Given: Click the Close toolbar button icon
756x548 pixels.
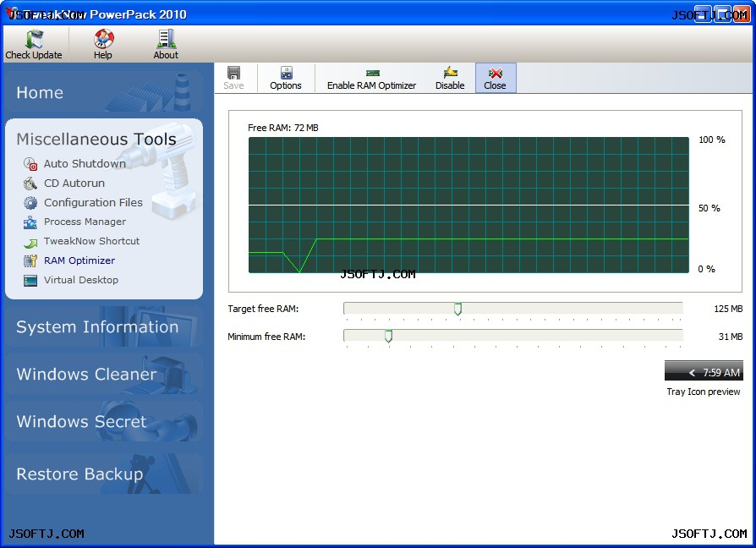Looking at the screenshot, I should 496,73.
